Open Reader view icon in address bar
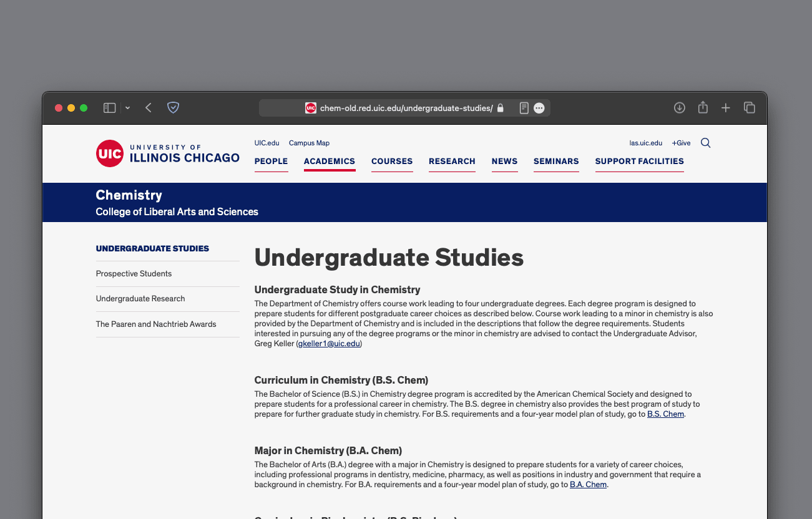The width and height of the screenshot is (812, 519). pos(524,108)
